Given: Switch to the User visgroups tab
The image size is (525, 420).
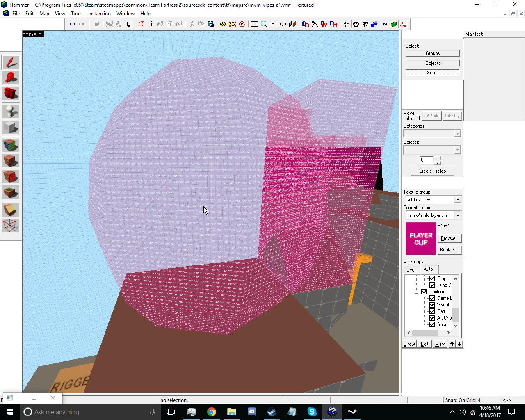Looking at the screenshot, I should pyautogui.click(x=411, y=269).
